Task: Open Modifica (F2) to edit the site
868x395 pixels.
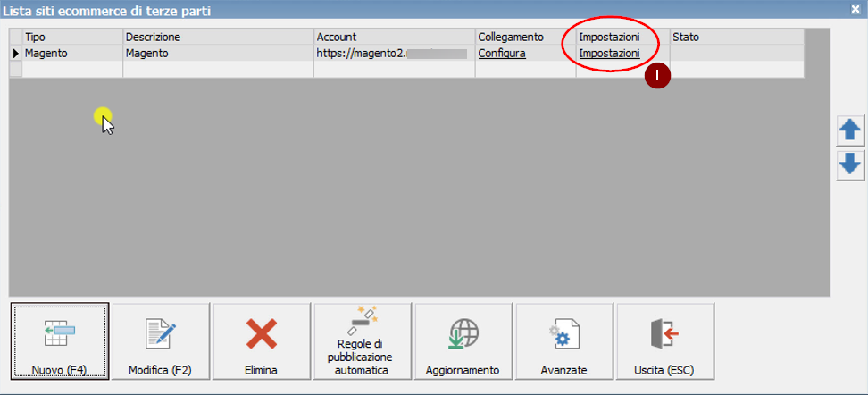Action: [161, 342]
